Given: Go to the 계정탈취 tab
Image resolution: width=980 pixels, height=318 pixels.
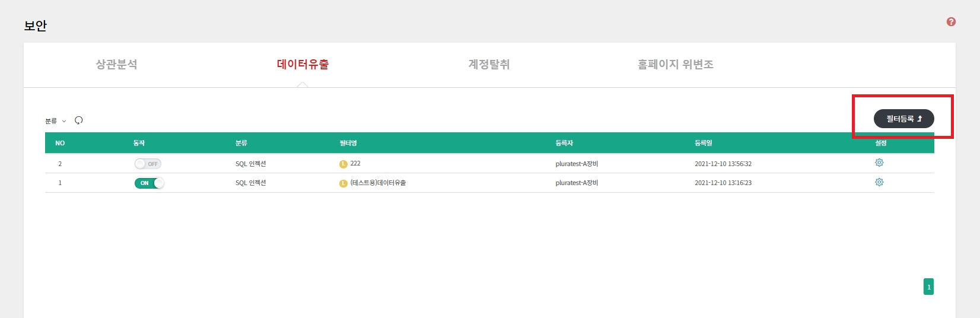Looking at the screenshot, I should (x=489, y=64).
